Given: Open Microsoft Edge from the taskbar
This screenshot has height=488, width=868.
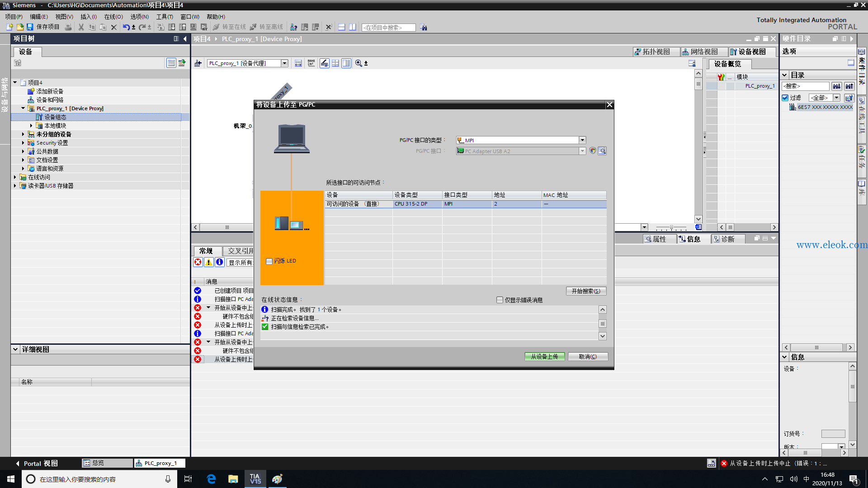Looking at the screenshot, I should click(x=211, y=479).
